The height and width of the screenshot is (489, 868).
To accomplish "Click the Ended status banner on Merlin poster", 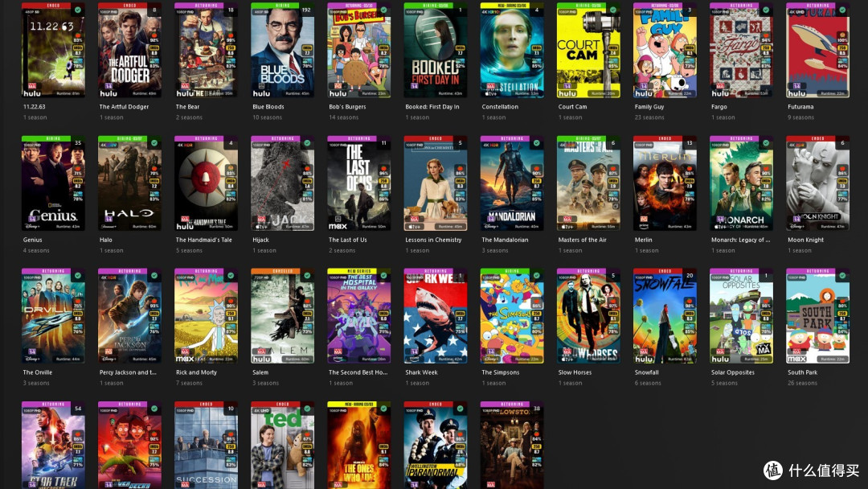I will click(x=665, y=138).
